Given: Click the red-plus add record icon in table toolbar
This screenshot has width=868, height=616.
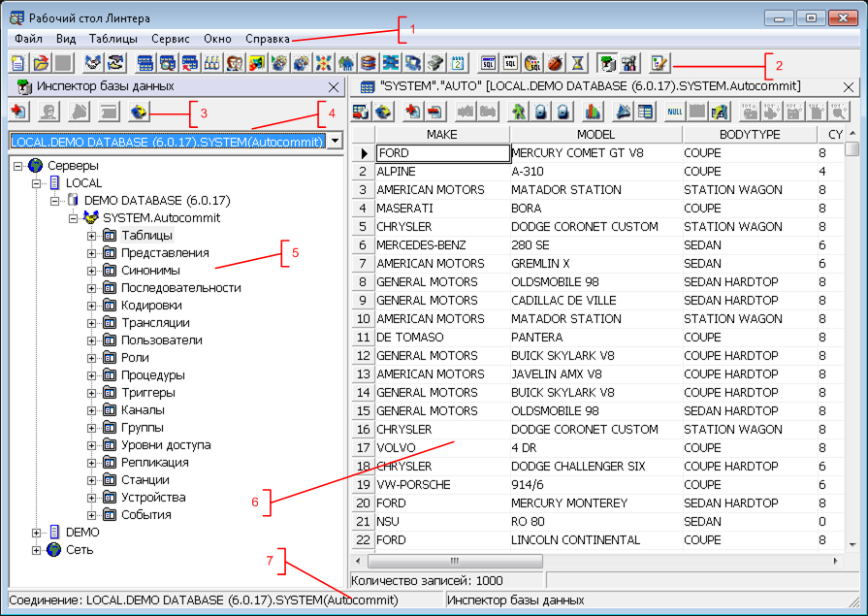Looking at the screenshot, I should pos(412,112).
